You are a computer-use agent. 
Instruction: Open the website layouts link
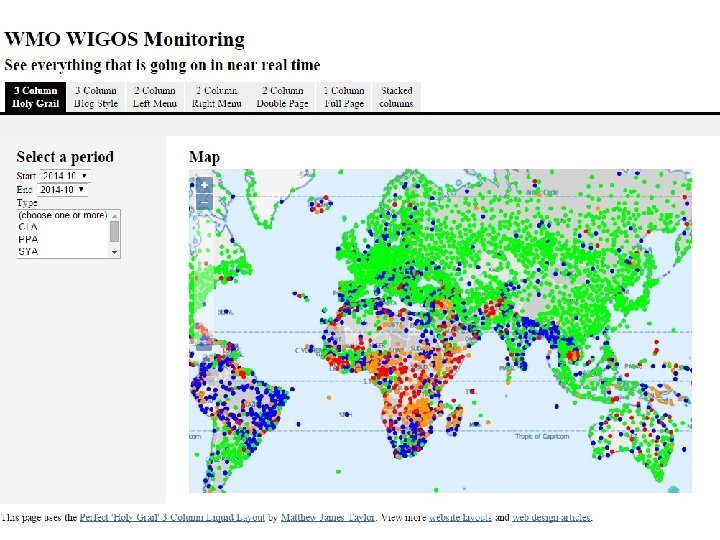pos(460,518)
